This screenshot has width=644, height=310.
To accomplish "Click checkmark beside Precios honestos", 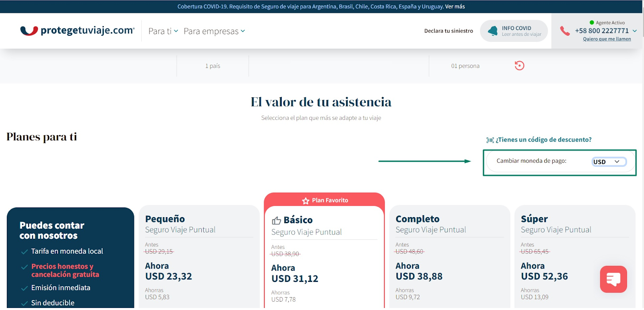I will point(25,267).
